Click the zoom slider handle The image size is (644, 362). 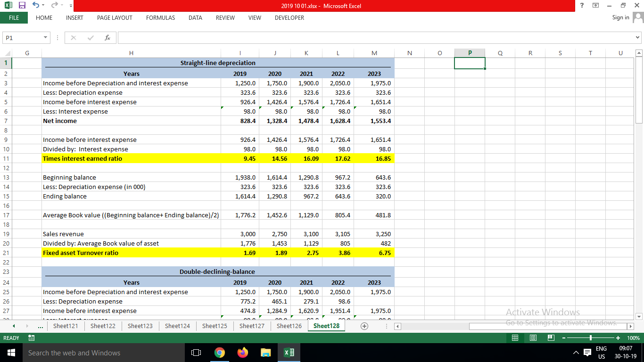[x=591, y=338]
